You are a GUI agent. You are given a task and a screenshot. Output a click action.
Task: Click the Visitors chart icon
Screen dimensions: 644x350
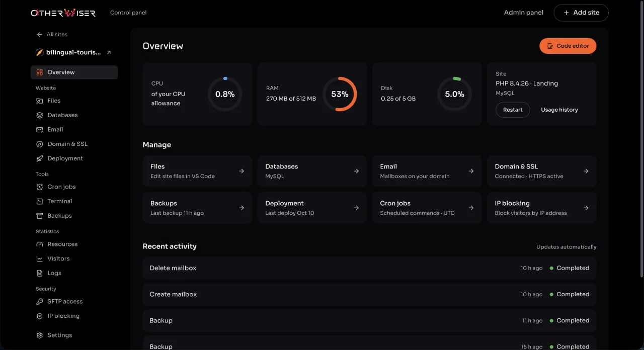pos(40,258)
